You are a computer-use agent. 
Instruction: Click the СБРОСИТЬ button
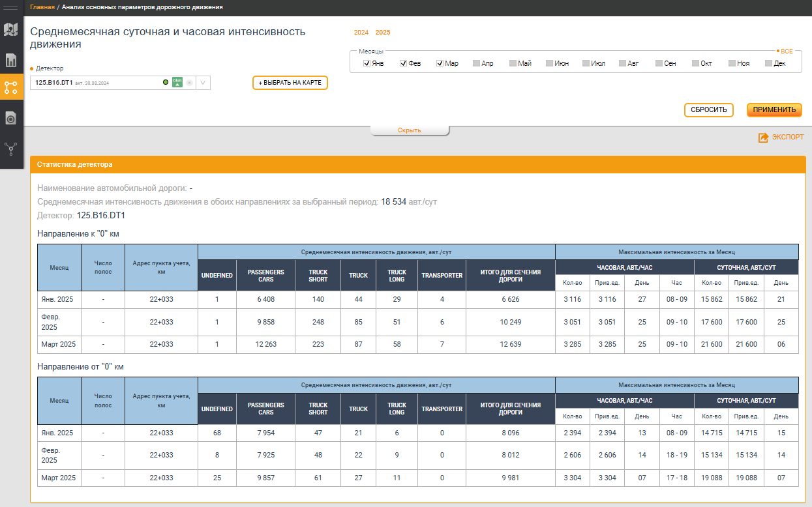coord(709,110)
